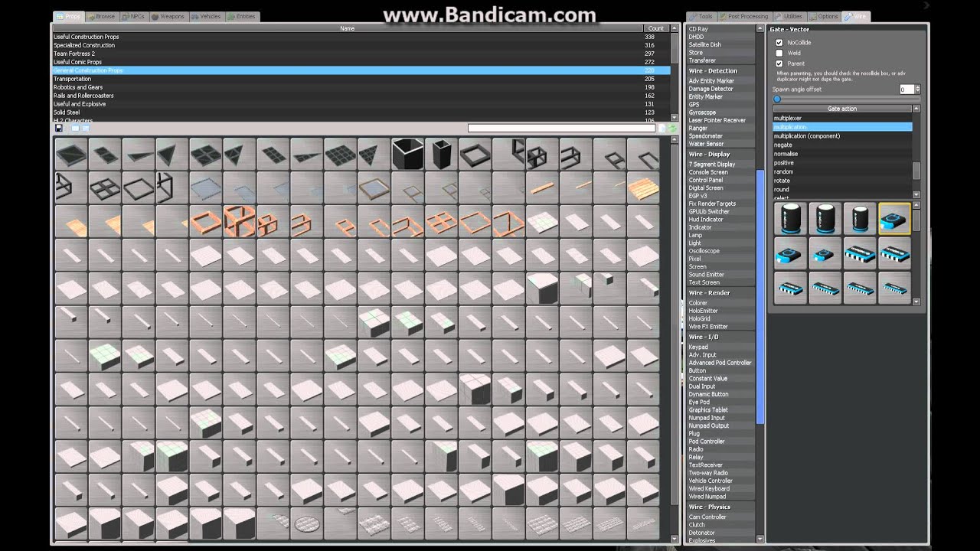This screenshot has width=980, height=551.
Task: Open the NPCs tab
Action: tap(133, 16)
